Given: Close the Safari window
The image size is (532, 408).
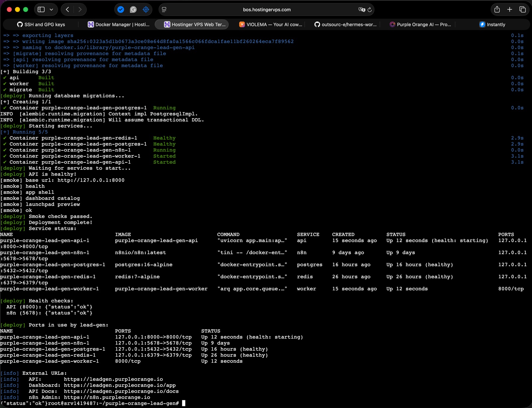Looking at the screenshot, I should [9, 10].
